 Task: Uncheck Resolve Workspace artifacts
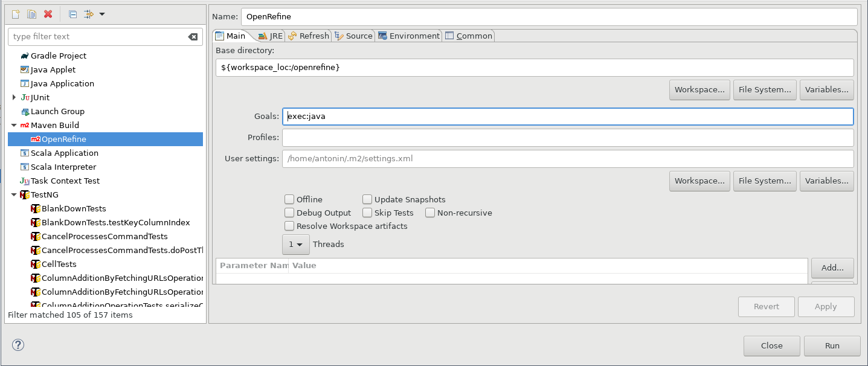(289, 226)
